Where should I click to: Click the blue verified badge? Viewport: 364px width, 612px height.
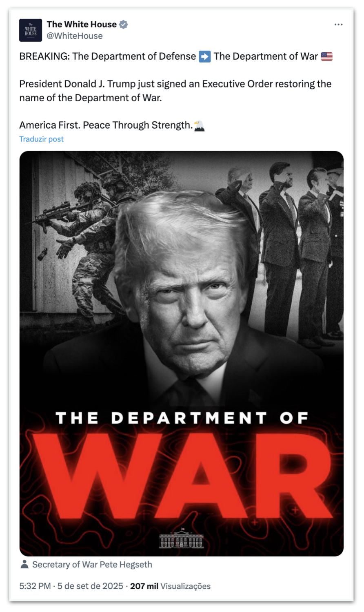click(123, 25)
